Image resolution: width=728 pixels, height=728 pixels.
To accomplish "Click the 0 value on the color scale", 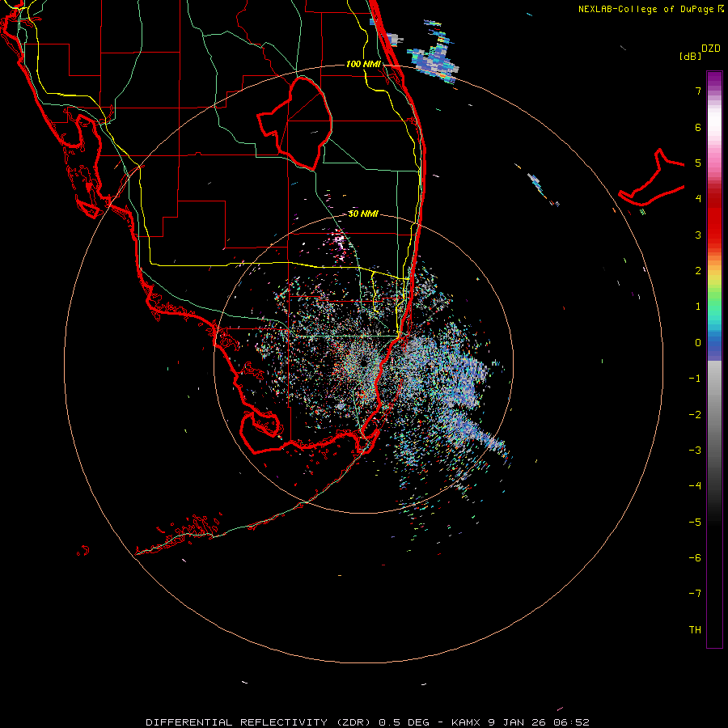I will pos(698,343).
